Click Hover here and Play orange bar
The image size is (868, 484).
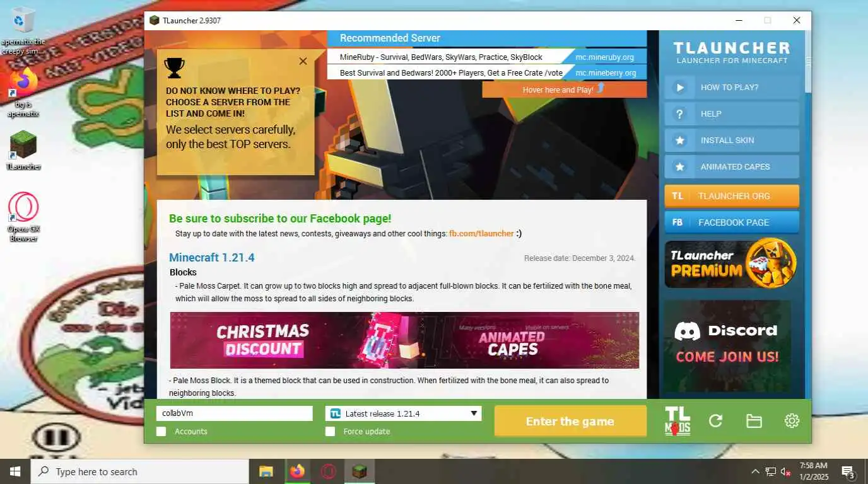coord(565,89)
